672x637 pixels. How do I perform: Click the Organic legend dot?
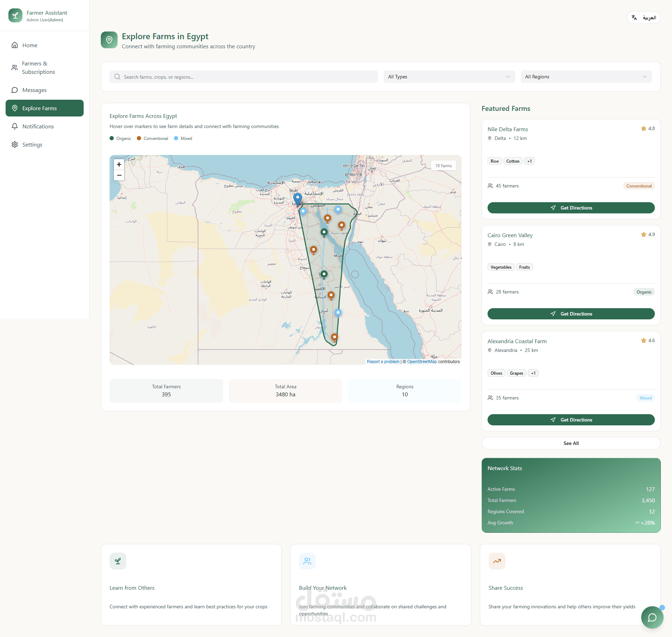[112, 139]
